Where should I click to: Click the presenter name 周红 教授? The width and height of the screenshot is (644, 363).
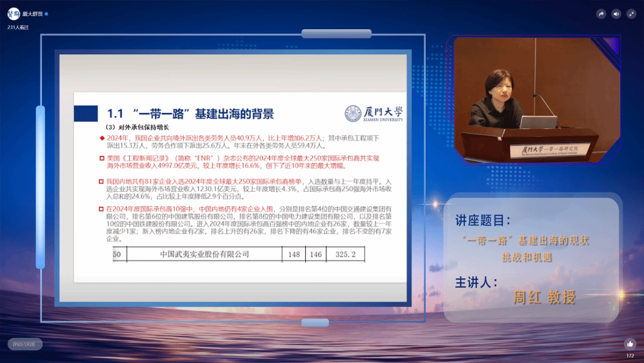[x=544, y=297]
